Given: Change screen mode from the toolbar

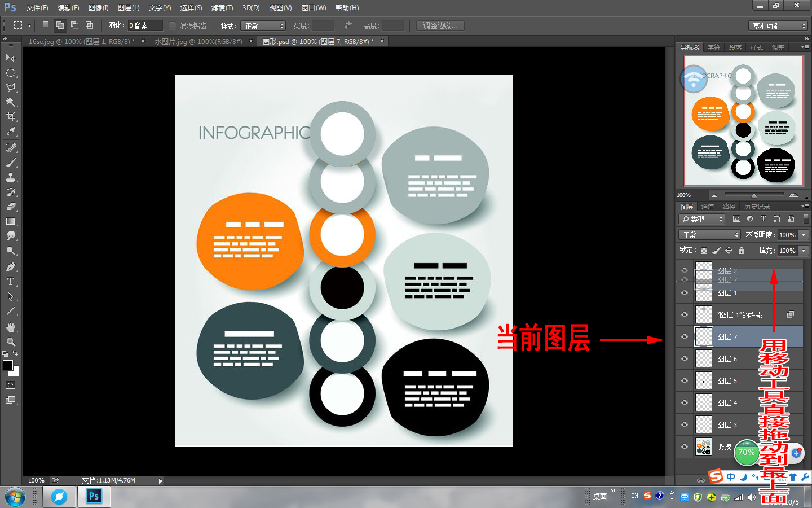Looking at the screenshot, I should 10,400.
